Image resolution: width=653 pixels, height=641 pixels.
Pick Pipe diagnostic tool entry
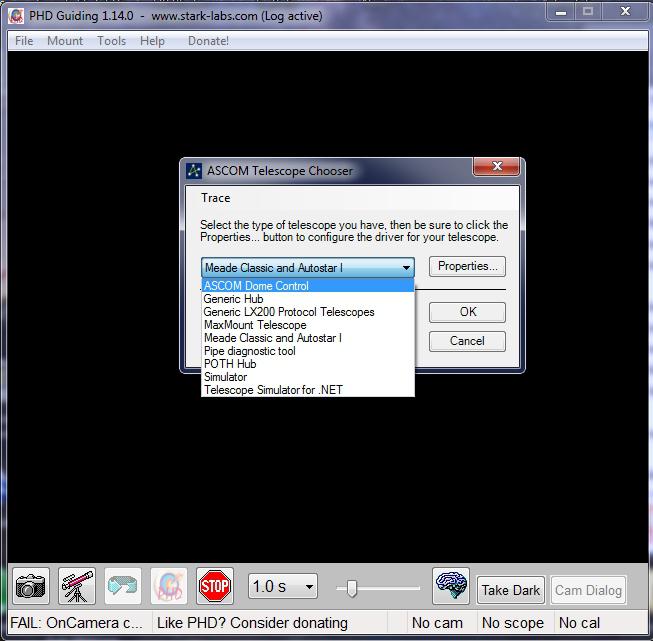(x=308, y=351)
